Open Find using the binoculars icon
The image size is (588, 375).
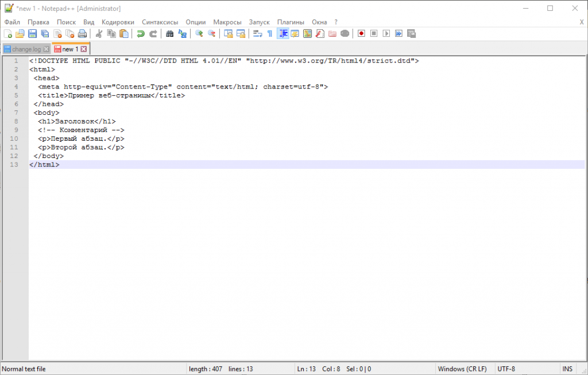coord(170,34)
